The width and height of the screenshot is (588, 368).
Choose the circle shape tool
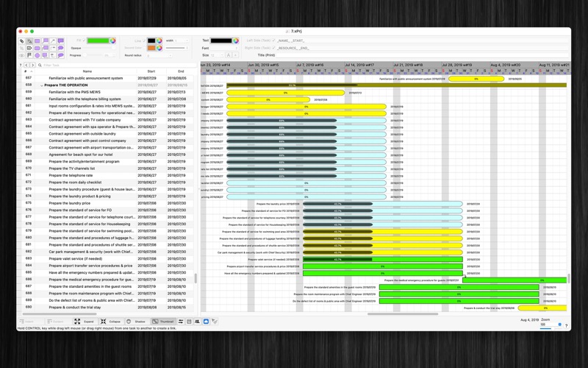(x=37, y=55)
